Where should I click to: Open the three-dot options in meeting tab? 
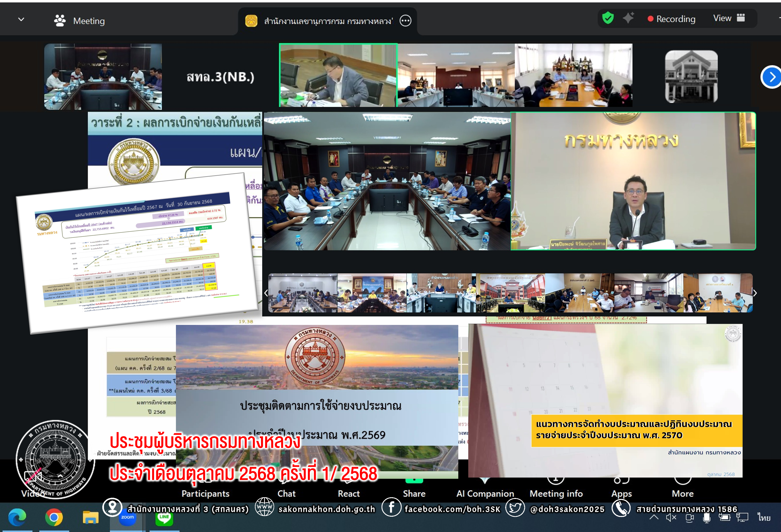tap(405, 21)
